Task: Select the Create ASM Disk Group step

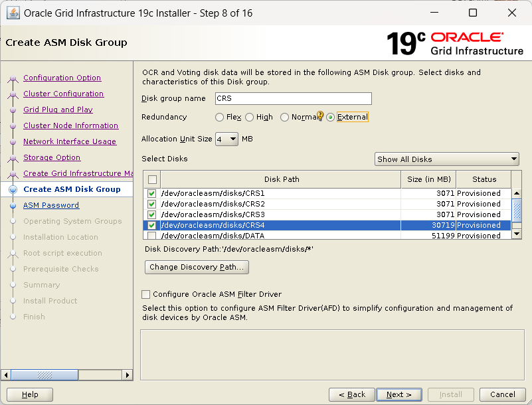Action: click(x=72, y=189)
